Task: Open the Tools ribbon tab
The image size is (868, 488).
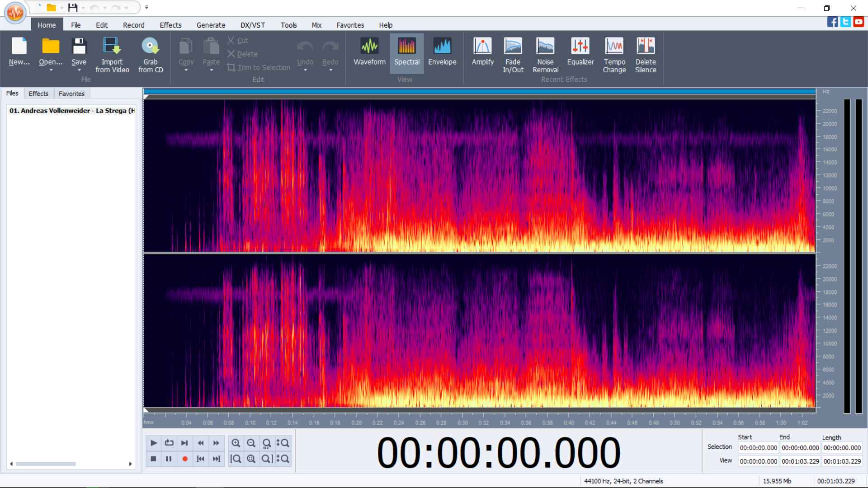Action: click(x=288, y=25)
